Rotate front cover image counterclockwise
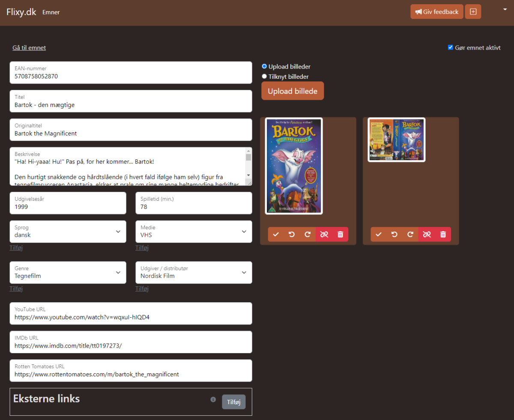Screen dimensions: 514x420 [x=292, y=234]
